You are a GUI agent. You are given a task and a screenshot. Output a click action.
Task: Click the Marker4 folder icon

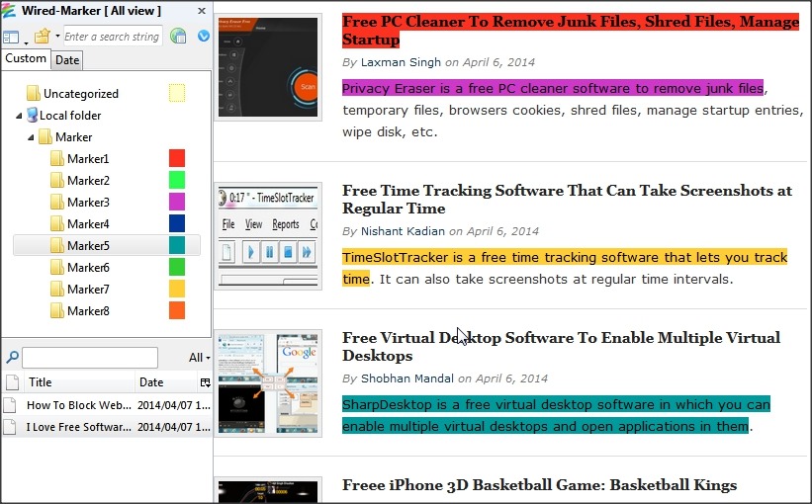pos(57,223)
